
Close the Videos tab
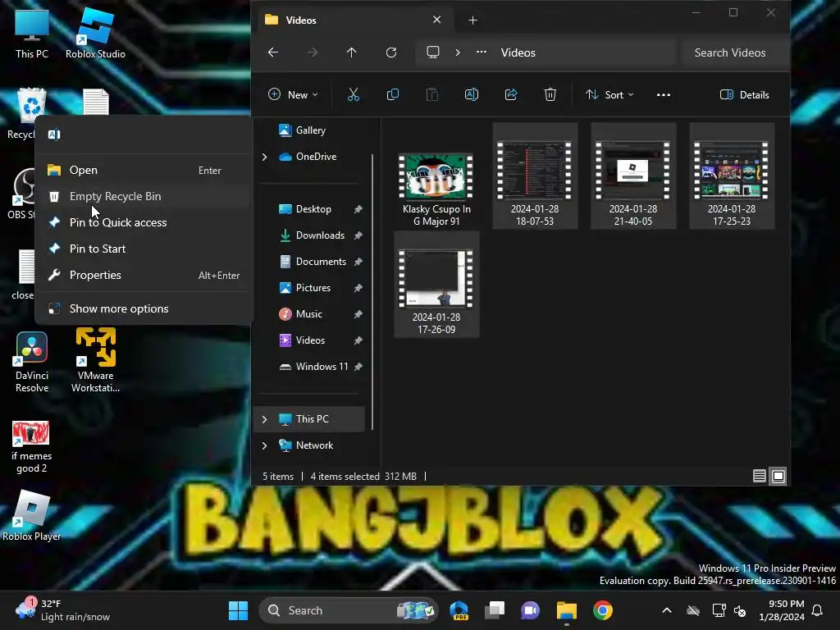[436, 20]
